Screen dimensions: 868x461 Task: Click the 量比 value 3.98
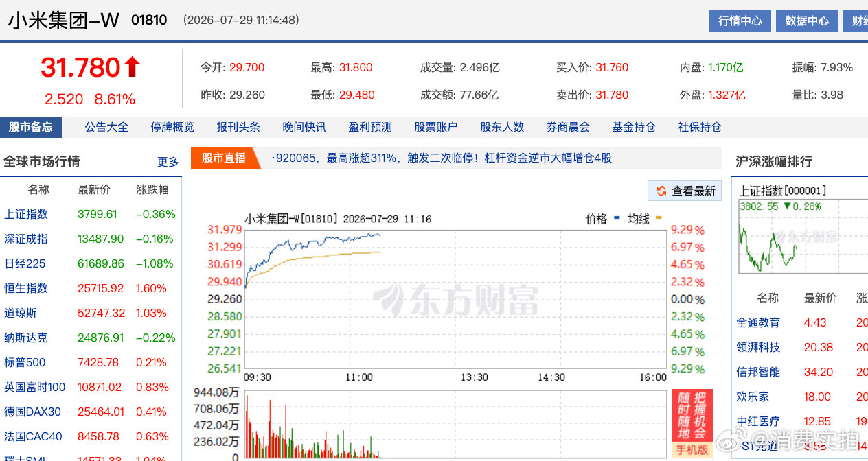(x=832, y=95)
